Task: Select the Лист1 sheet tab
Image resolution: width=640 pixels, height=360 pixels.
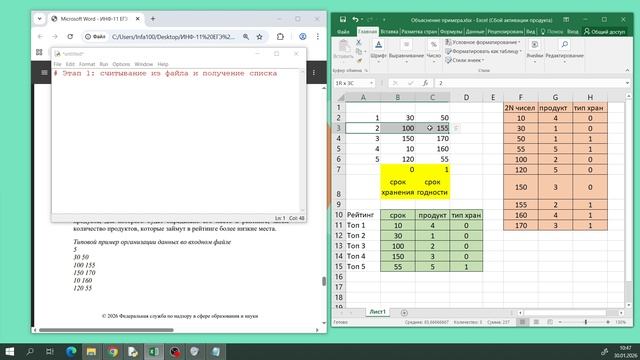Action: pos(377,312)
